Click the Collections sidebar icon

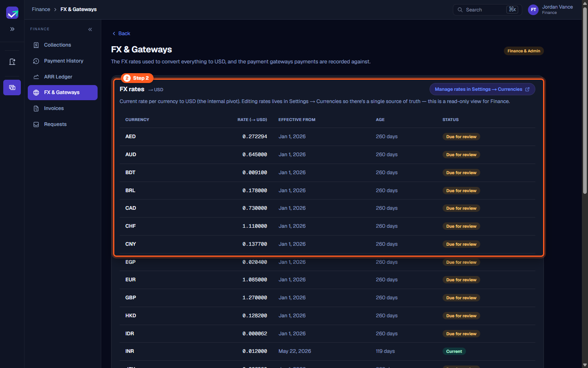click(x=36, y=45)
